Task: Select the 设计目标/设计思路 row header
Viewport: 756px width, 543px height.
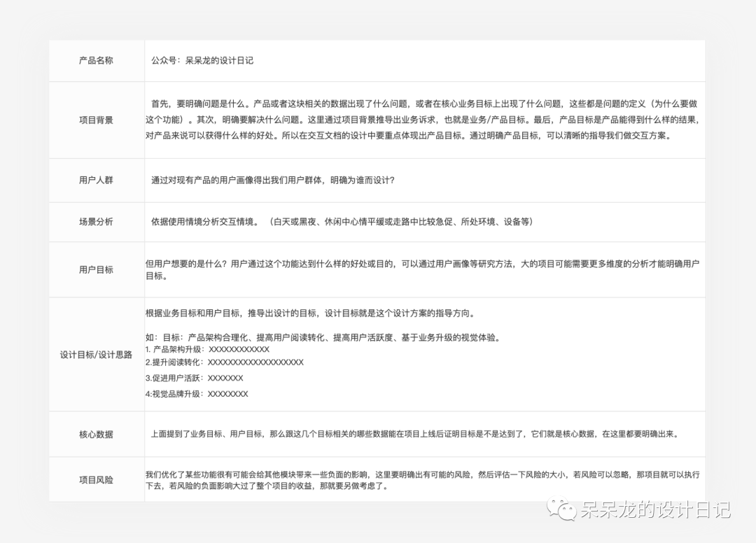Action: point(96,354)
